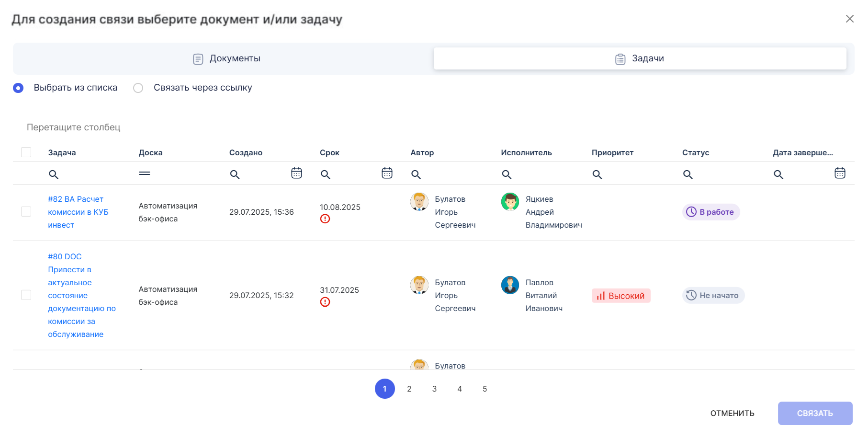Close the link creation dialog
This screenshot has height=439, width=868.
tap(849, 19)
